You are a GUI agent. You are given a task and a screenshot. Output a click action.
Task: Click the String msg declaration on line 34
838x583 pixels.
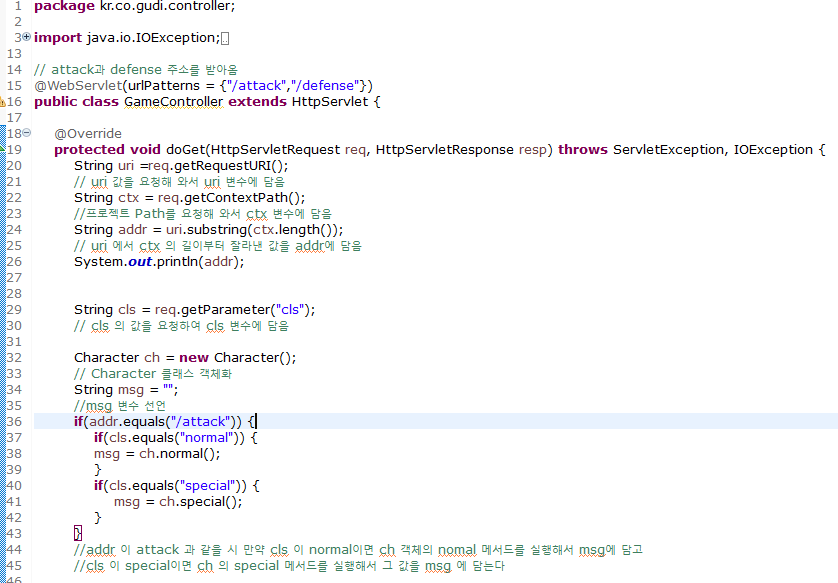[126, 390]
